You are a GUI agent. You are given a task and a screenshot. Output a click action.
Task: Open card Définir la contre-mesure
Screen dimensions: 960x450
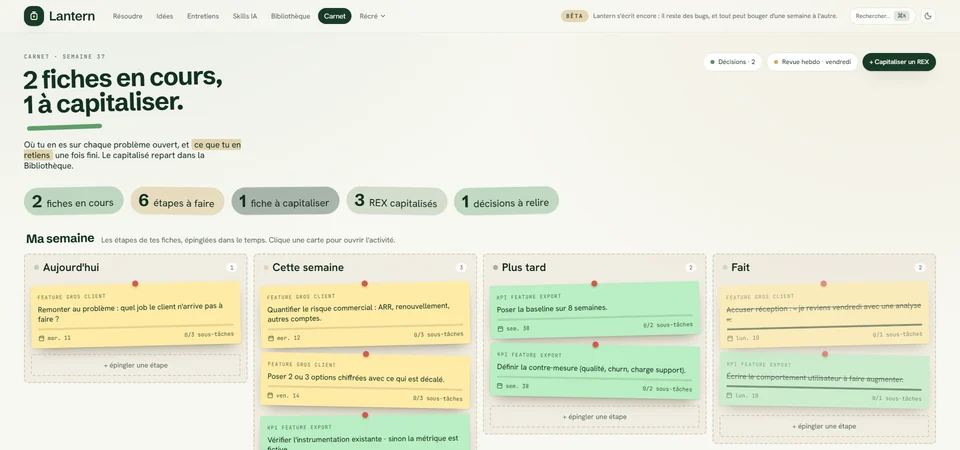594,372
